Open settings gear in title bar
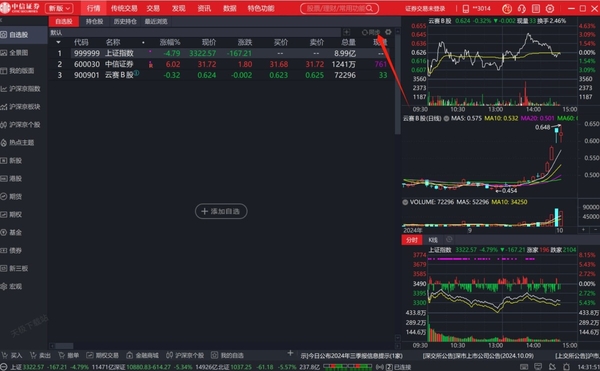 pyautogui.click(x=550, y=8)
